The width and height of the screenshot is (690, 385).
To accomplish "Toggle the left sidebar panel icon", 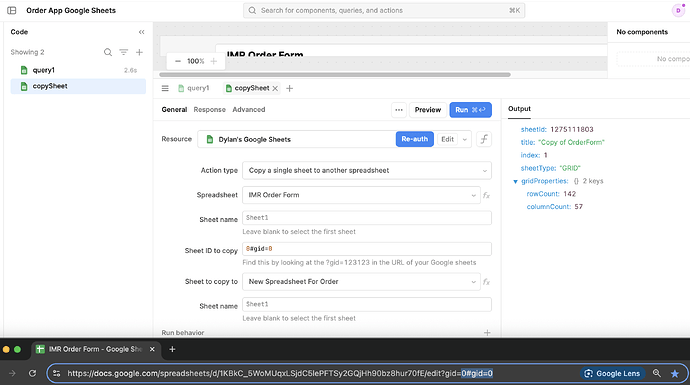I will [12, 11].
